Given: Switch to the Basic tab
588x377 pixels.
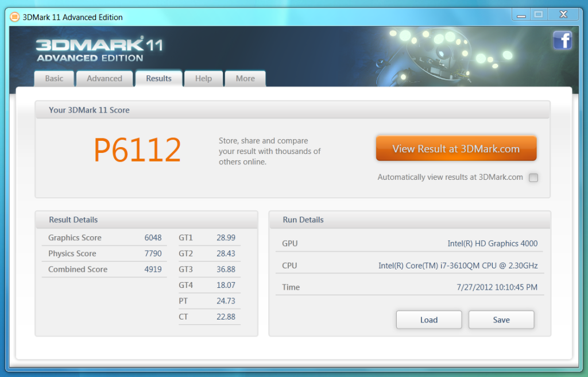Looking at the screenshot, I should pyautogui.click(x=54, y=79).
